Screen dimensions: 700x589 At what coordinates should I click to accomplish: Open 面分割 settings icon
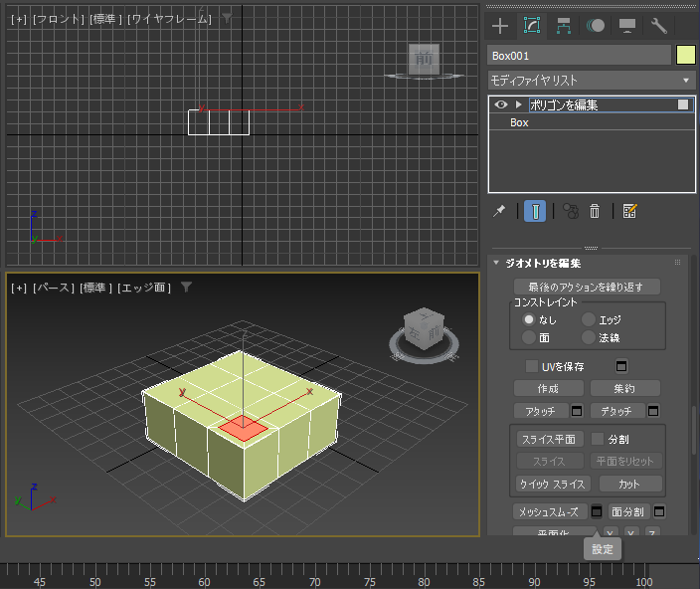click(x=659, y=511)
